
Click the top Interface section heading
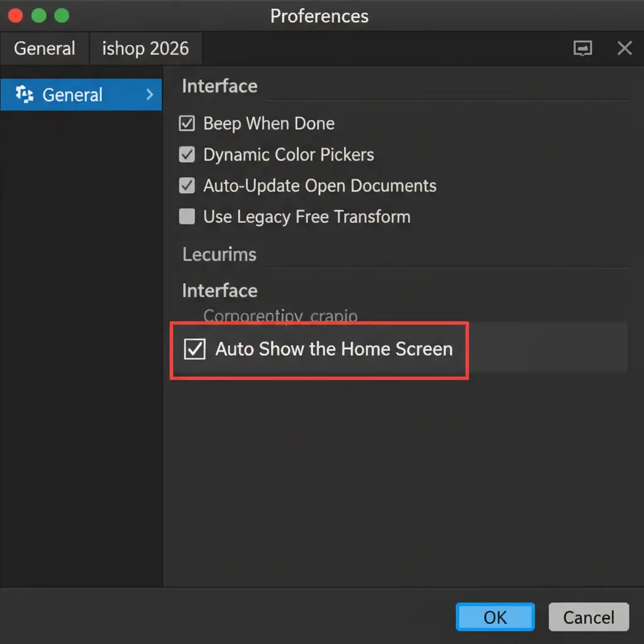pyautogui.click(x=219, y=86)
